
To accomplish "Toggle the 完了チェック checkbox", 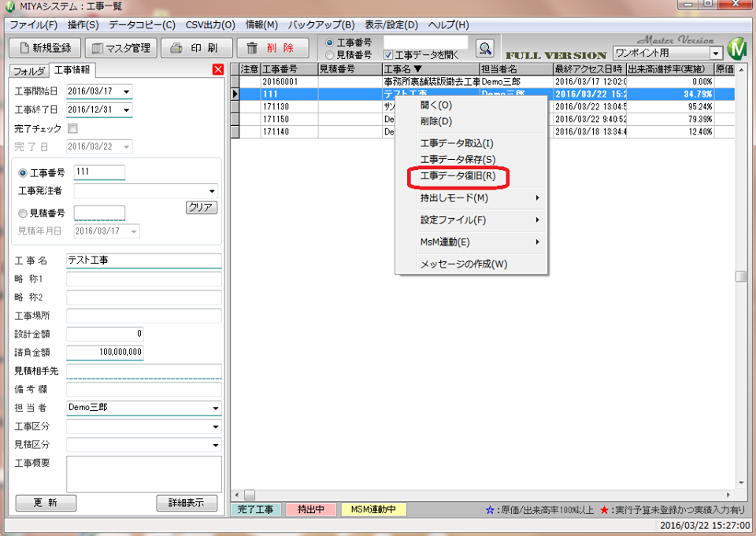I will 72,128.
